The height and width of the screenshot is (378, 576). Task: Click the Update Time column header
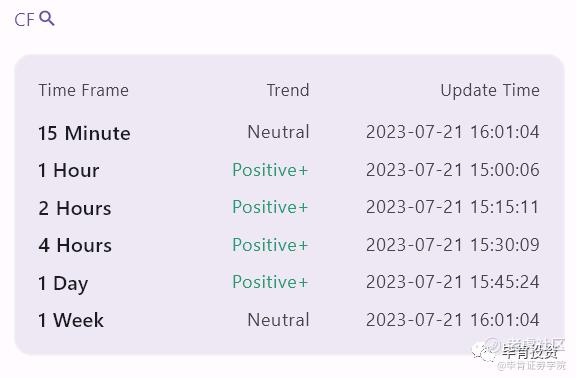click(490, 91)
